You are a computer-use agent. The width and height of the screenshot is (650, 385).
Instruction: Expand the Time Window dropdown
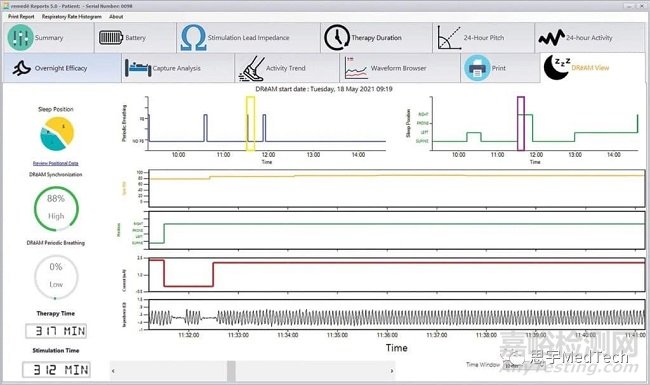[524, 365]
